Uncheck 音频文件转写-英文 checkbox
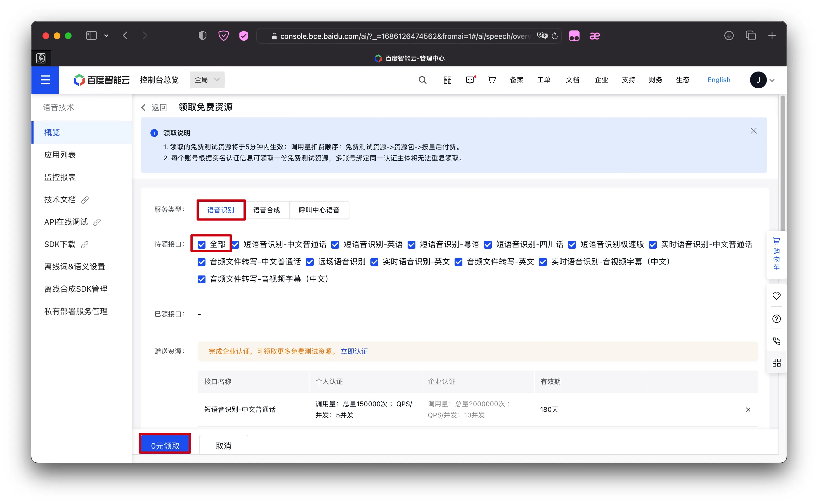The image size is (818, 504). pyautogui.click(x=458, y=262)
